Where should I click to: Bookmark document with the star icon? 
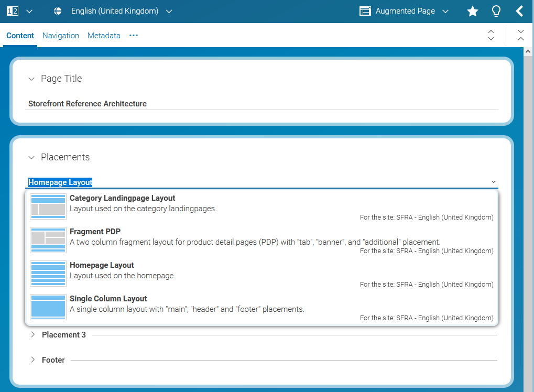472,12
